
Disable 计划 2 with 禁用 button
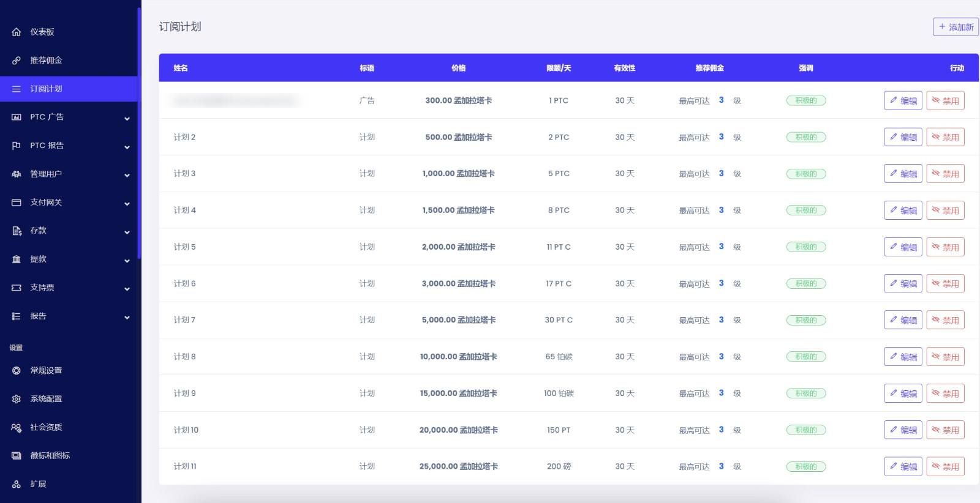945,137
